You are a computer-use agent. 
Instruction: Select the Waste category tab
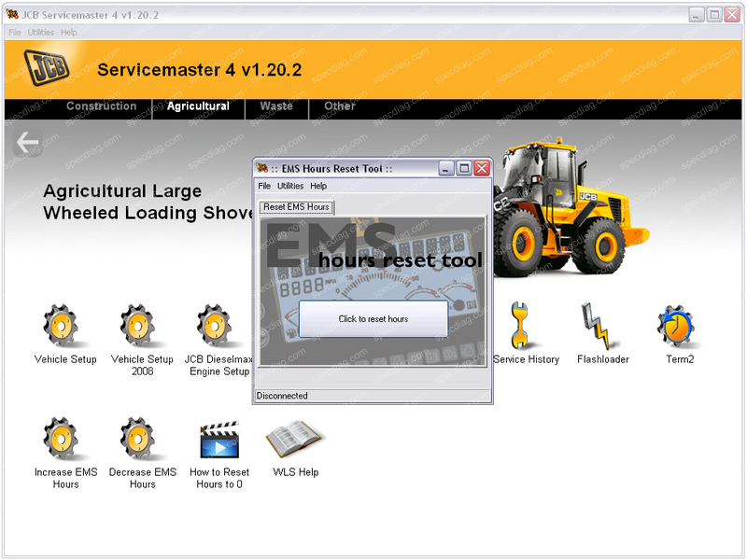pos(276,106)
